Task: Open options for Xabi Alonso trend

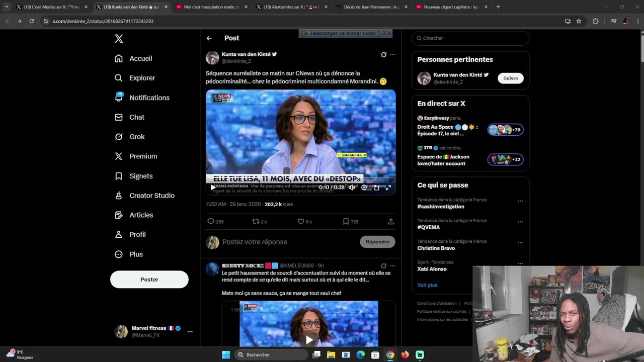Action: [520, 263]
